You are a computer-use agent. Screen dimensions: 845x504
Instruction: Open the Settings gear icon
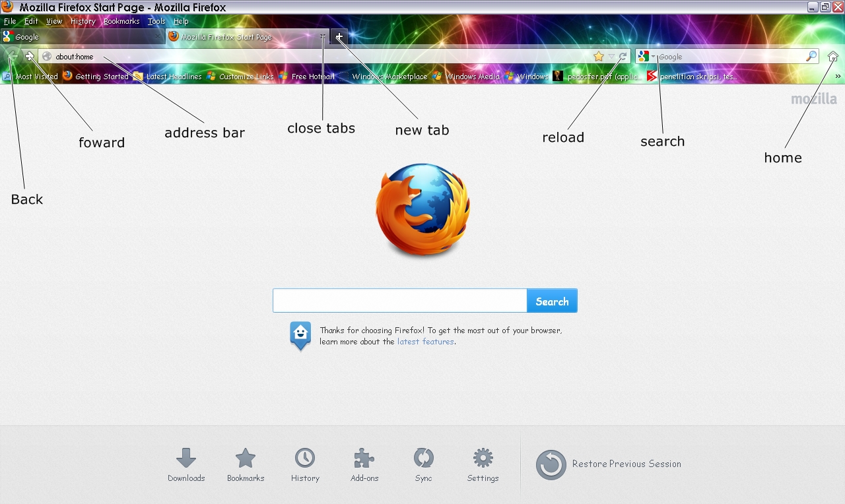483,458
